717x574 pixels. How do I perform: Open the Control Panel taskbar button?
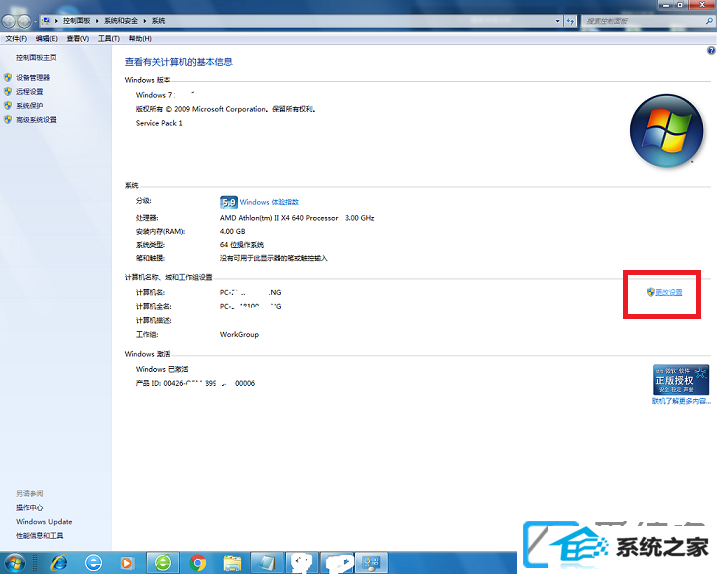[371, 563]
